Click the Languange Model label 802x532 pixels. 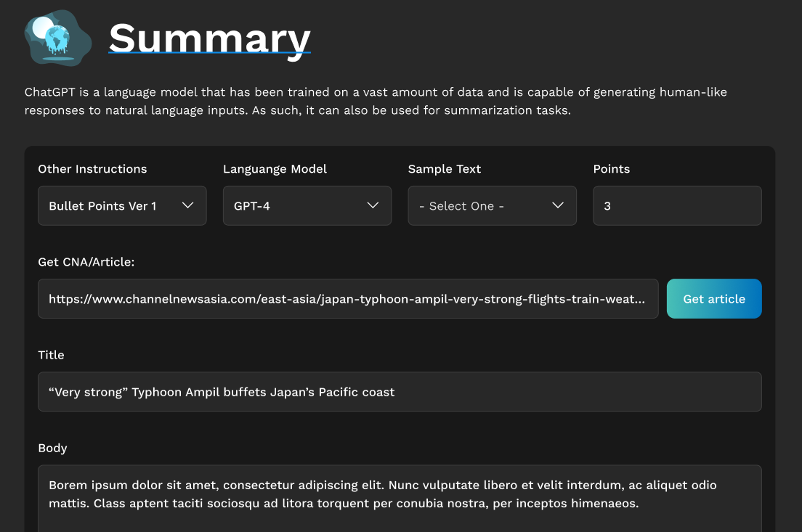pyautogui.click(x=275, y=169)
